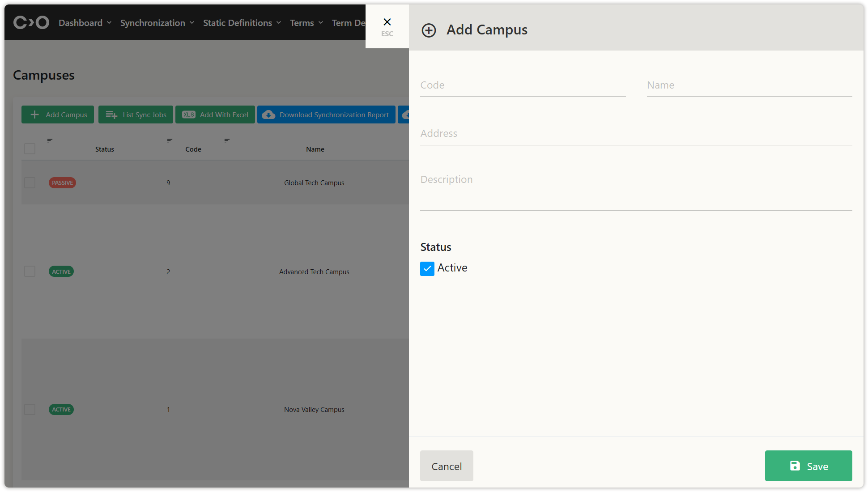868x492 pixels.
Task: Click the sort icon above Code column
Action: point(170,140)
